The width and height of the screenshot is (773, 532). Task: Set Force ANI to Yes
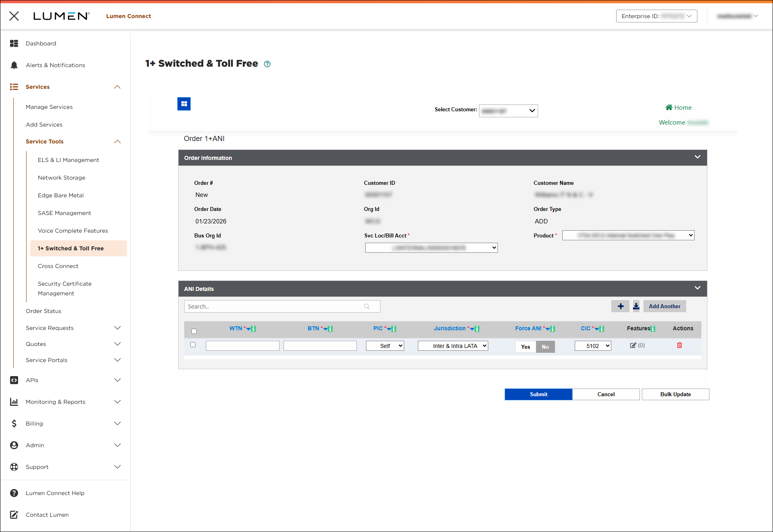pyautogui.click(x=526, y=347)
